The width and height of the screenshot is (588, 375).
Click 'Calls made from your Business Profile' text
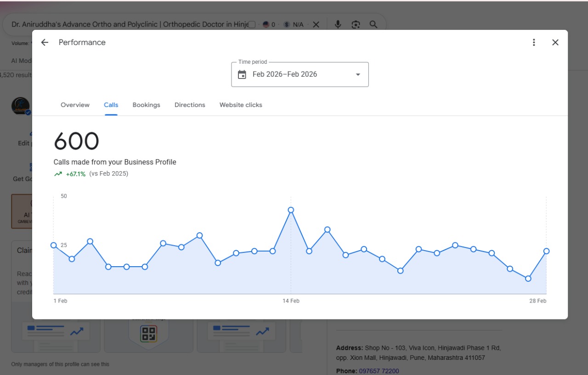(115, 162)
